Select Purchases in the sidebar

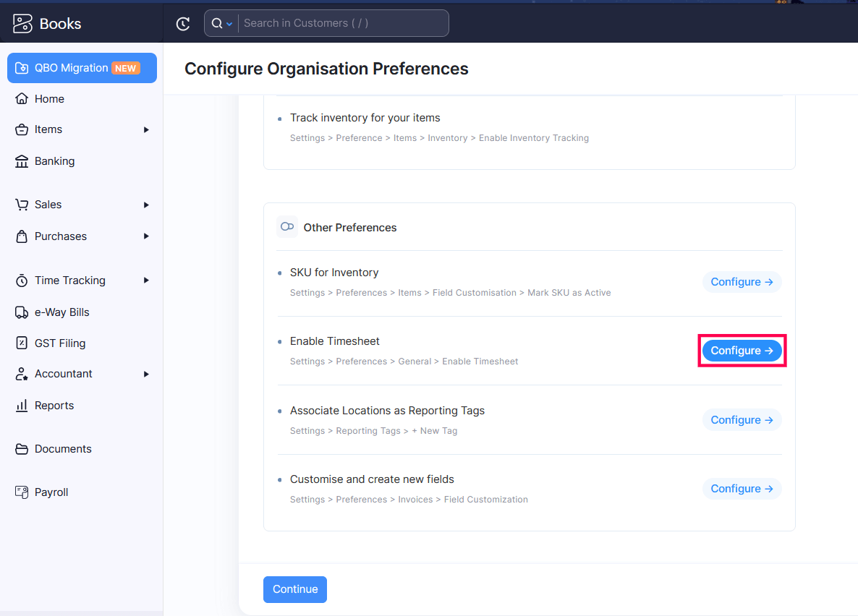[x=61, y=236]
